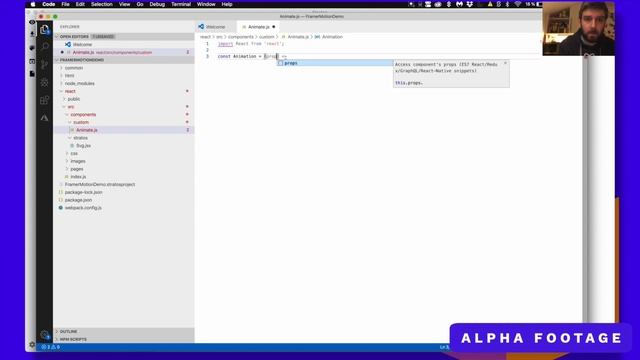The image size is (640, 360).
Task: Click the warning triangle in the menu bar
Action: click(490, 4)
